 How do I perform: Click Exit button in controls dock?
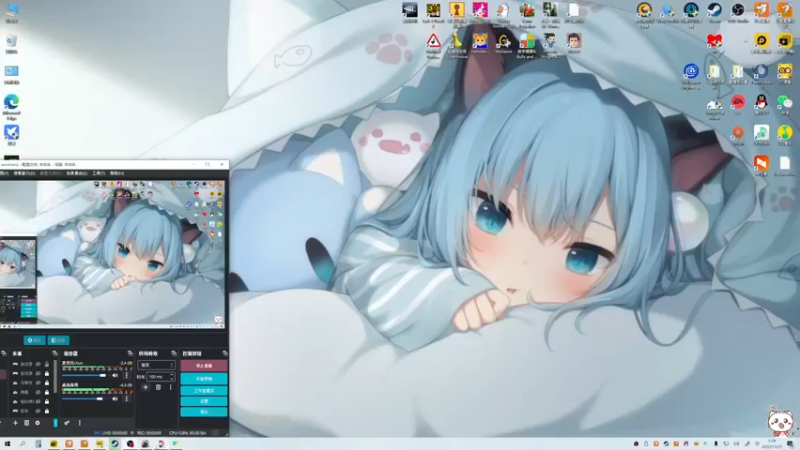(204, 412)
